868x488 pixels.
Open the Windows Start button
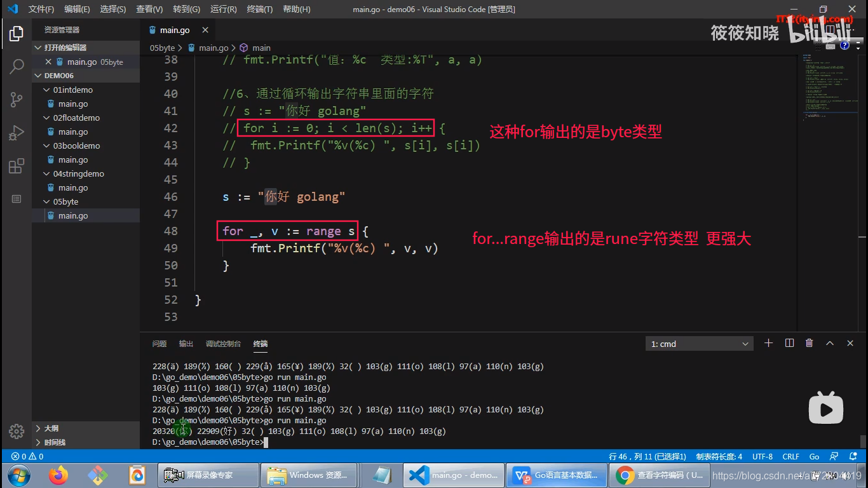tap(18, 475)
